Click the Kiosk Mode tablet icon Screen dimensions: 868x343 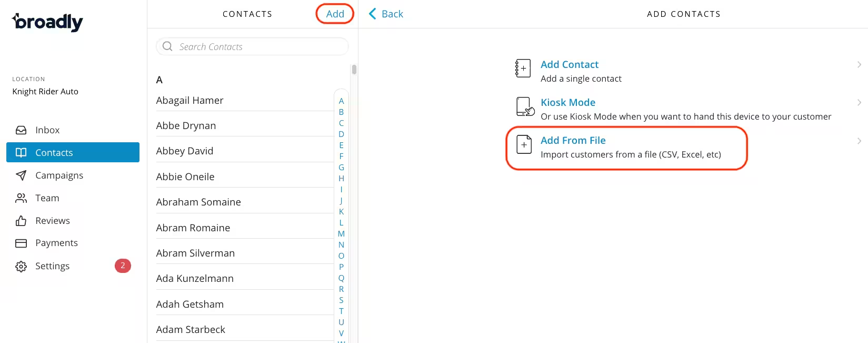tap(525, 107)
